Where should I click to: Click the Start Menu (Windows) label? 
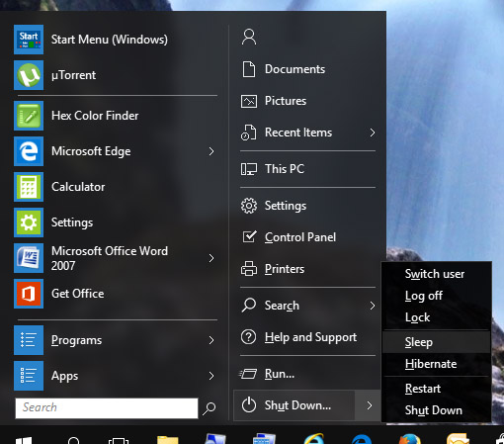point(110,40)
